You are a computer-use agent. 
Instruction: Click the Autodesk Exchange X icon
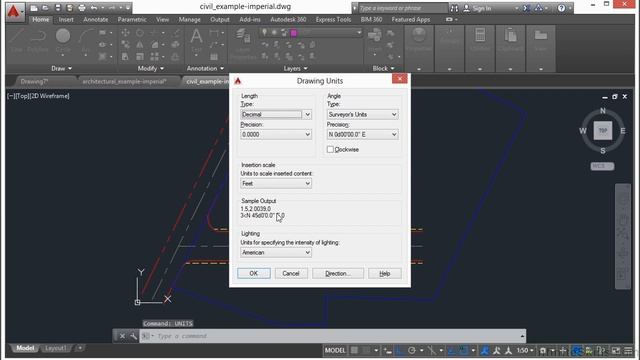pos(527,8)
